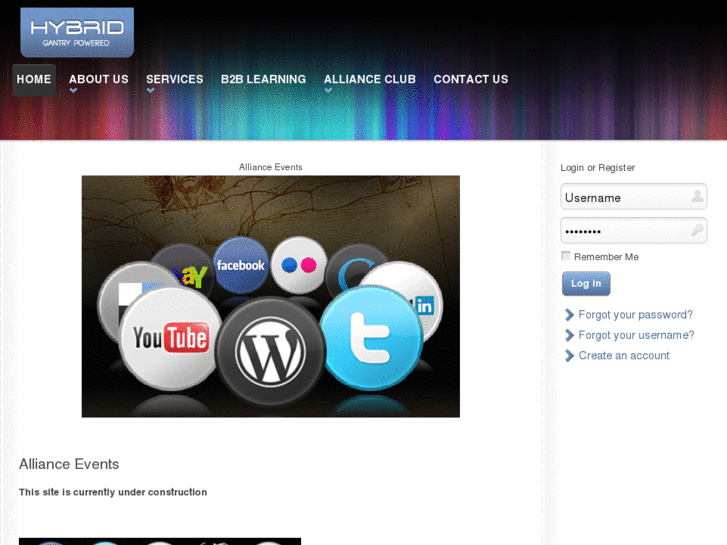Click the user silhouette icon in Username field

pos(697,196)
